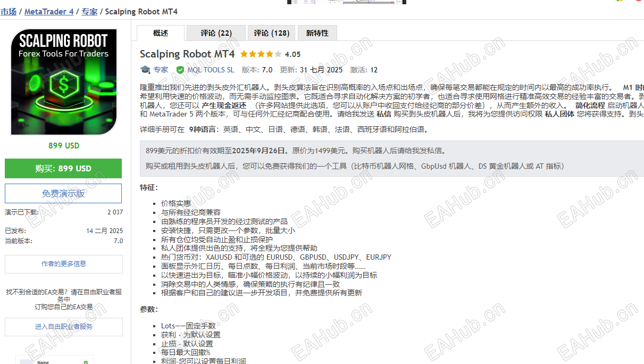Click the graduation cap 专家 icon

(145, 70)
